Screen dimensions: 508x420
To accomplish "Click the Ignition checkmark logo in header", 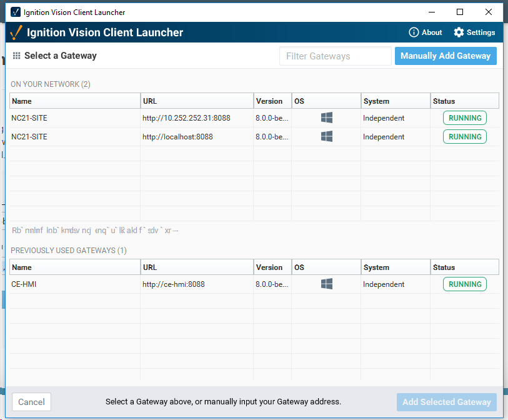I will 16,32.
